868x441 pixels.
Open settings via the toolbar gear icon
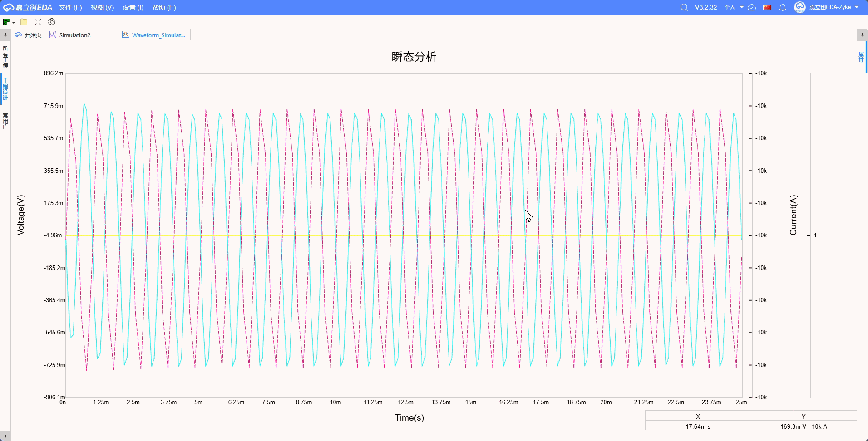[52, 22]
